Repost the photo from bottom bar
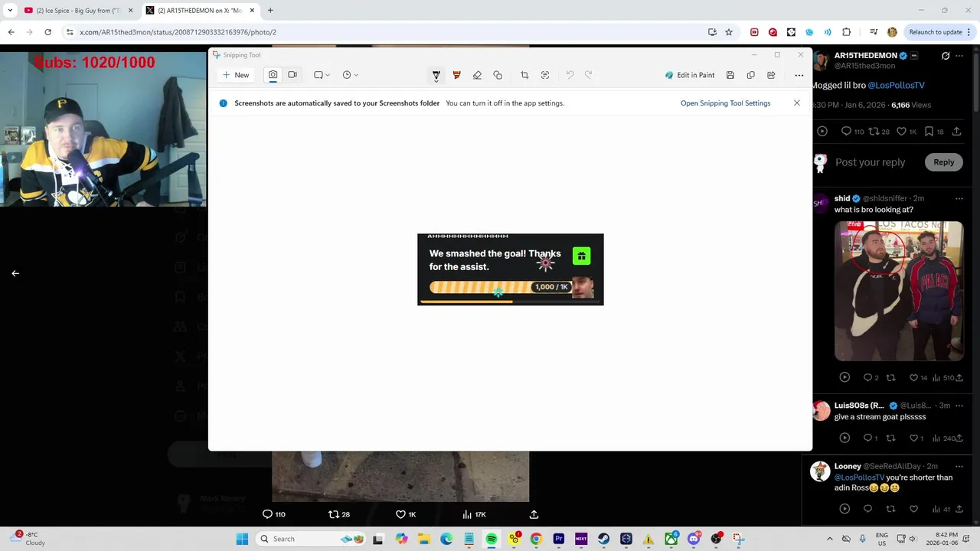Viewport: 980px width, 551px height. pyautogui.click(x=339, y=514)
